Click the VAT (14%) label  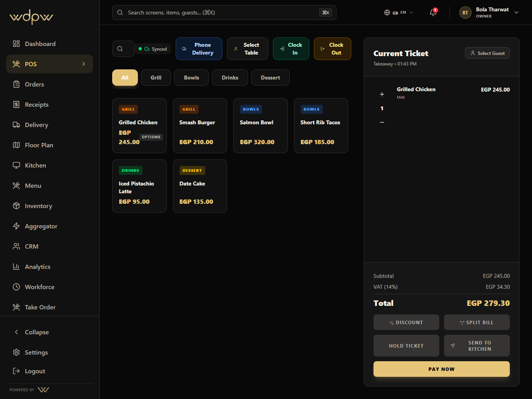click(386, 287)
